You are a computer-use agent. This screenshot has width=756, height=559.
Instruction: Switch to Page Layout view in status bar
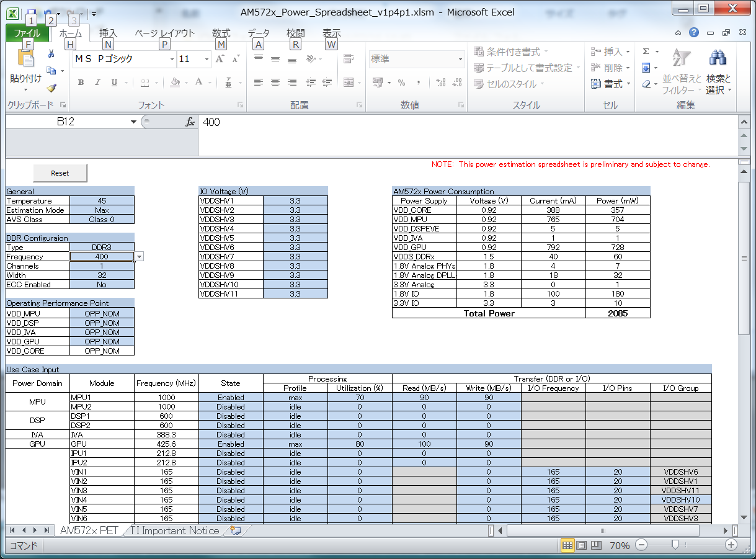point(581,545)
